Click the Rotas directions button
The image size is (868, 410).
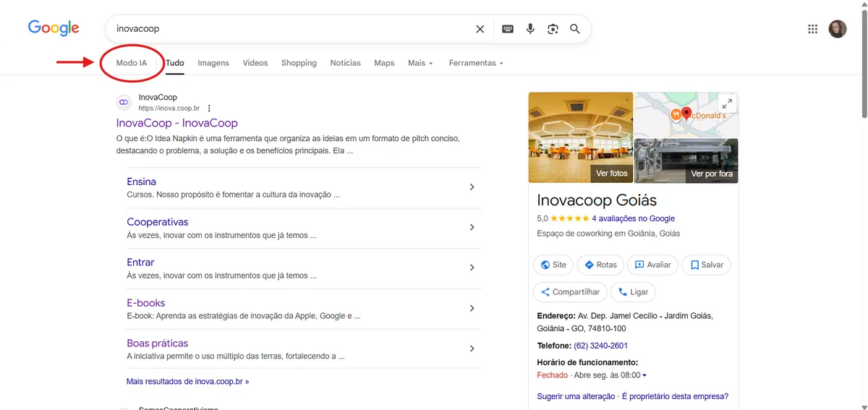[600, 265]
